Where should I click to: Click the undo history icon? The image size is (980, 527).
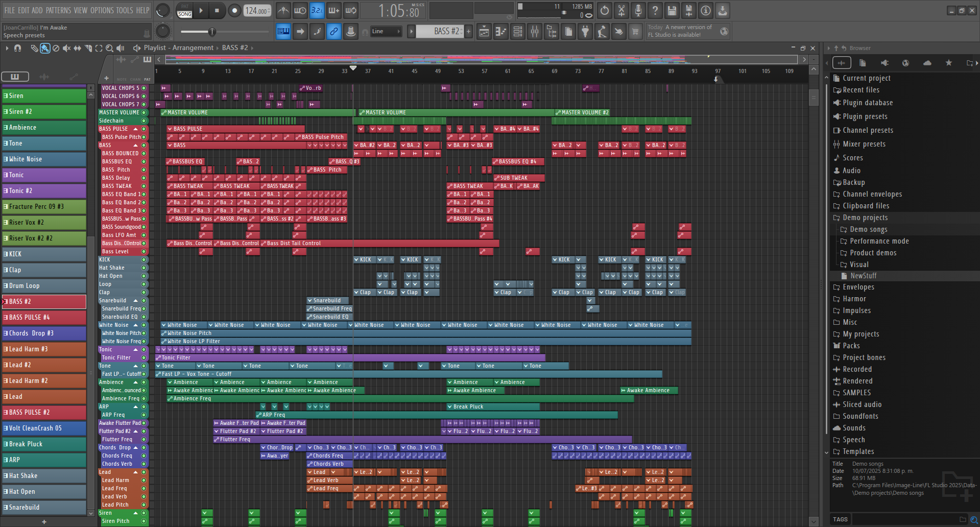tap(605, 10)
